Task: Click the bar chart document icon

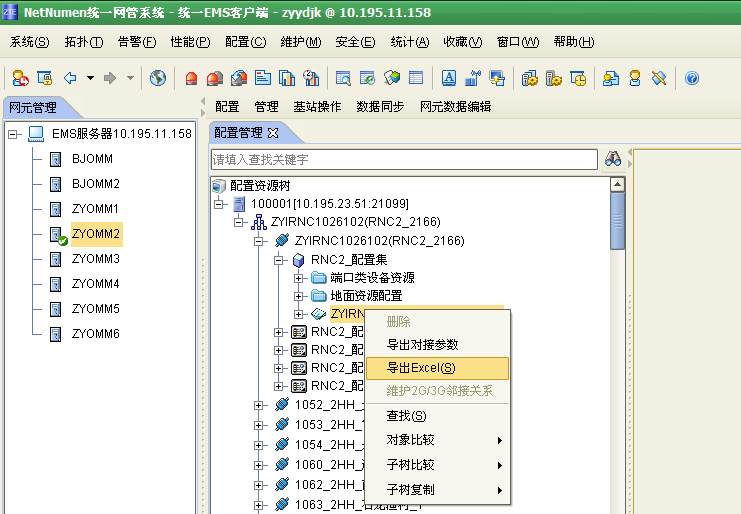Action: 287,78
